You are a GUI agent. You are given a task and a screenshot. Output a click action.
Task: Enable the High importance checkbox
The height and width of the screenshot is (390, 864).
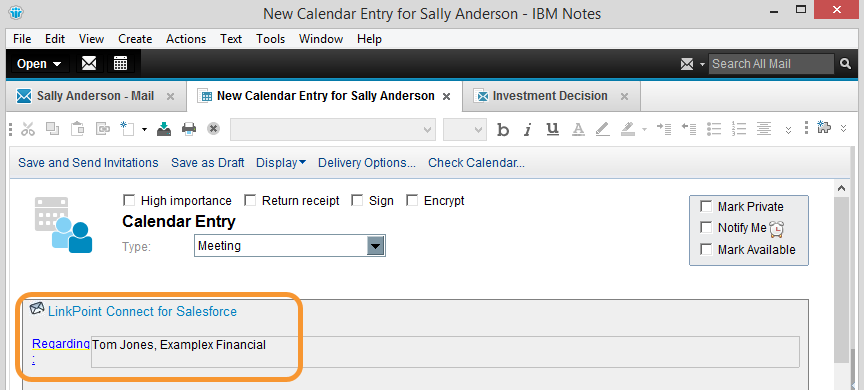(129, 201)
